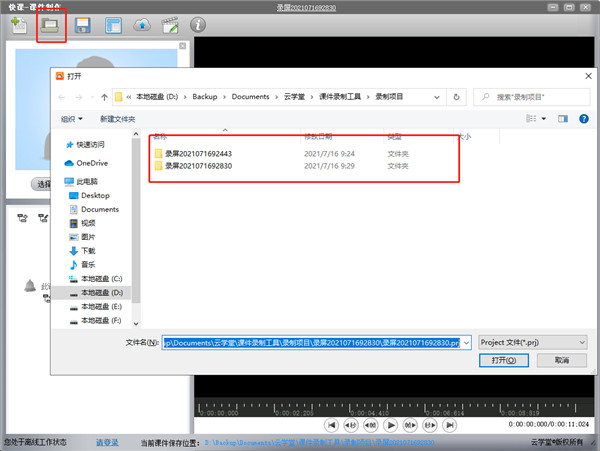
Task: Click the 文件名 path input field
Action: [311, 343]
